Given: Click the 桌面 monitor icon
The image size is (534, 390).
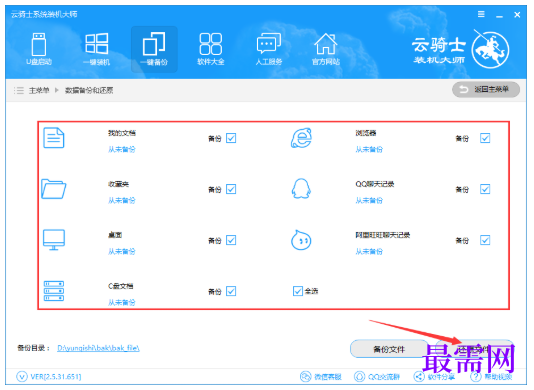Looking at the screenshot, I should (x=54, y=240).
